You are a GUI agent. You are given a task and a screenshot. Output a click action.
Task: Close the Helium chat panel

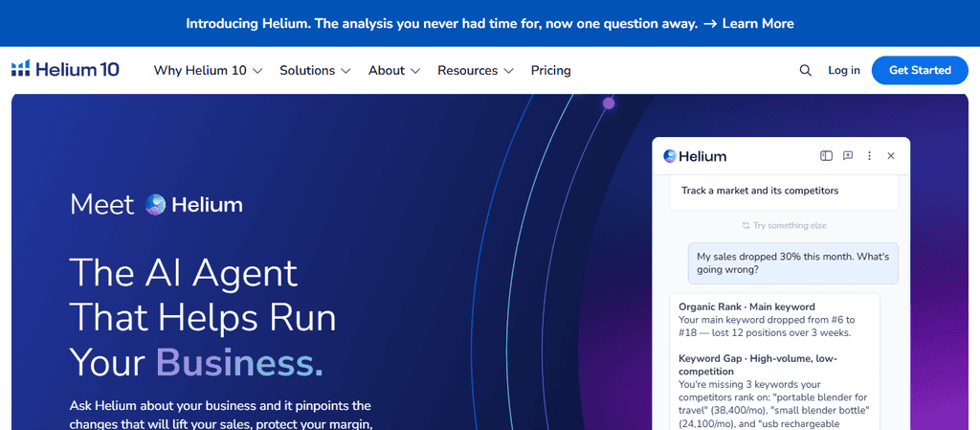891,156
